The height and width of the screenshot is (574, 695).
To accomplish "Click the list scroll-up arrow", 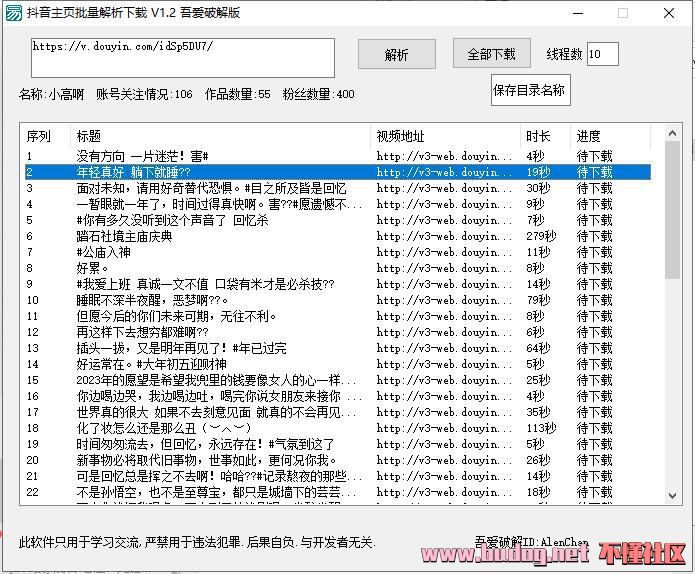I will [672, 133].
